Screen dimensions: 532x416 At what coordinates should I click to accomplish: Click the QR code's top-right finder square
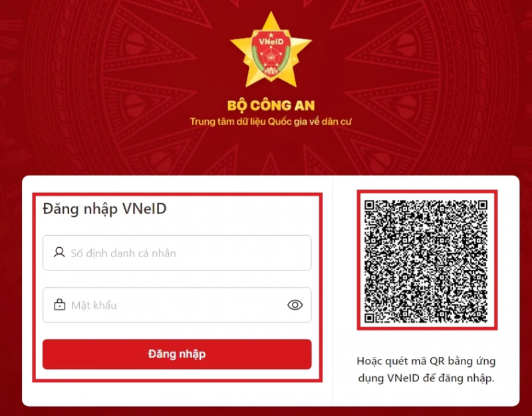point(483,205)
